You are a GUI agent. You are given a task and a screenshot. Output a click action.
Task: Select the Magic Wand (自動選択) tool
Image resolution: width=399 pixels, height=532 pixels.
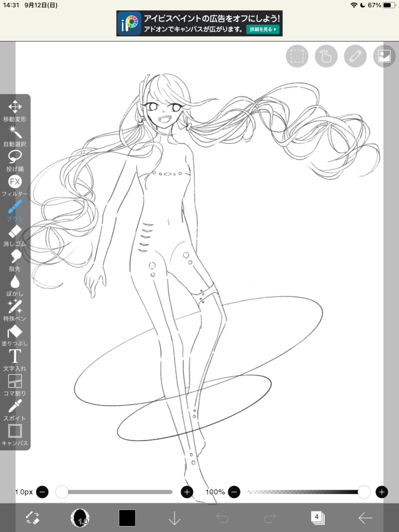coord(15,136)
